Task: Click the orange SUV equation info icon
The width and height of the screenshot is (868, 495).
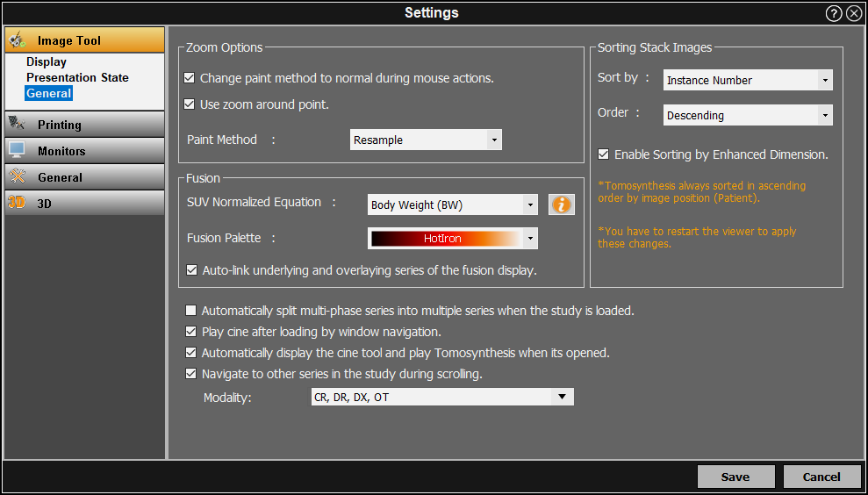Action: pyautogui.click(x=561, y=204)
